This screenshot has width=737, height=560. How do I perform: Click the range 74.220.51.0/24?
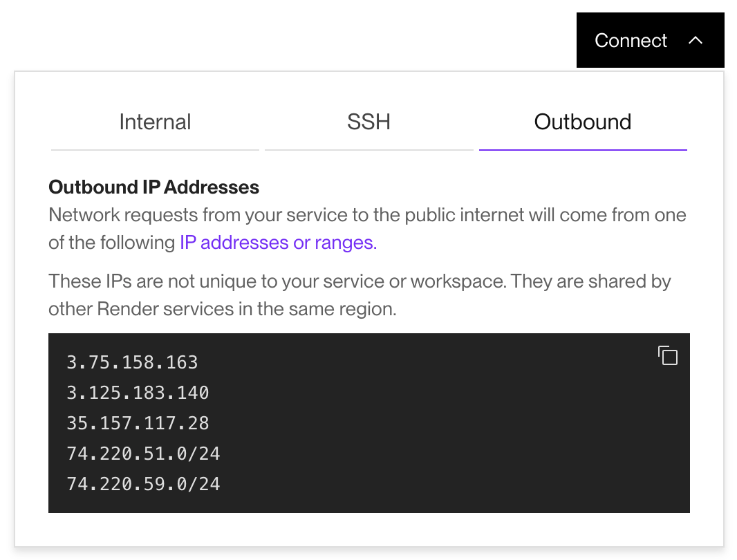pos(143,454)
